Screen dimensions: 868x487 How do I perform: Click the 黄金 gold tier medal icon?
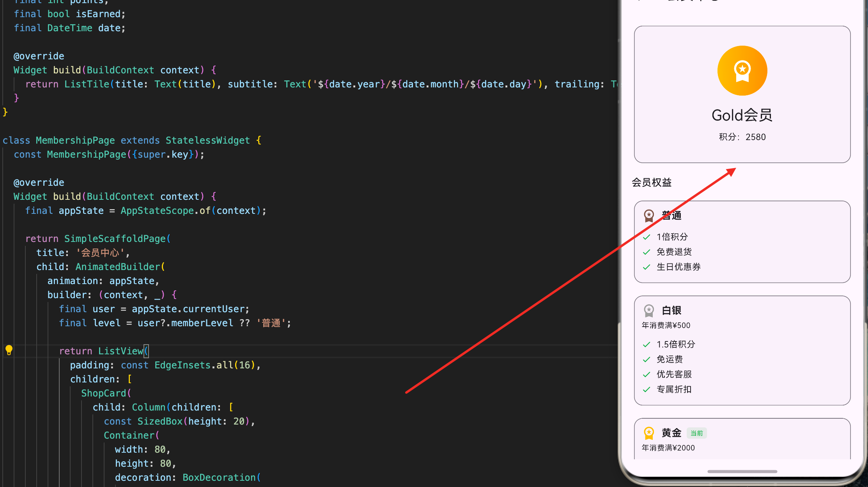(x=649, y=433)
